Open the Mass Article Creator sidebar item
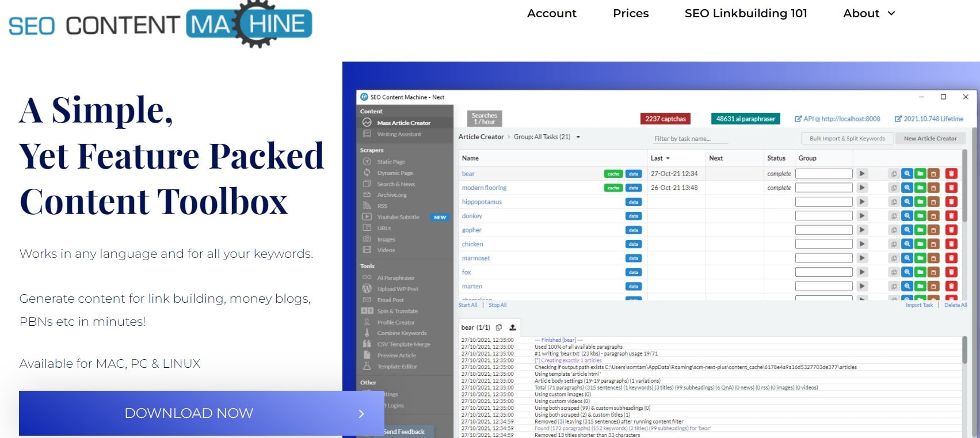 tap(405, 123)
